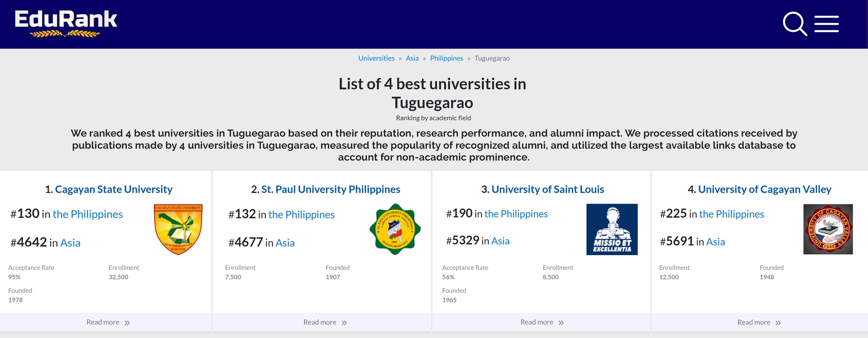
Task: Go to Universities breadcrumb link
Action: click(376, 58)
